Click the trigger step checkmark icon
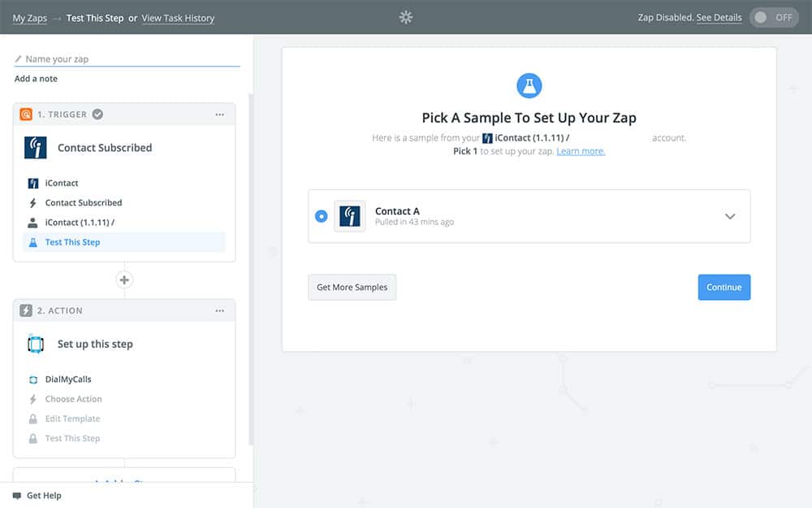The height and width of the screenshot is (508, 812). (x=97, y=115)
